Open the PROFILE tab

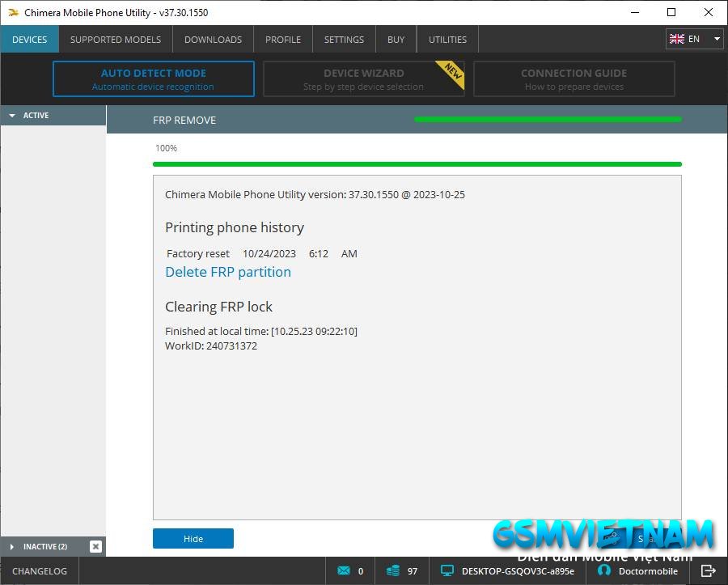click(283, 40)
